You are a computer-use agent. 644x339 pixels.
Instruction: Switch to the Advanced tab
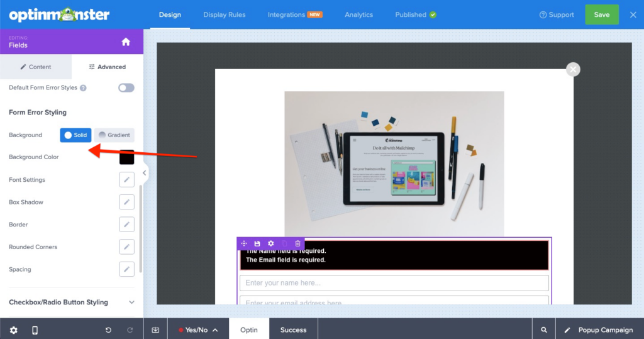click(108, 67)
